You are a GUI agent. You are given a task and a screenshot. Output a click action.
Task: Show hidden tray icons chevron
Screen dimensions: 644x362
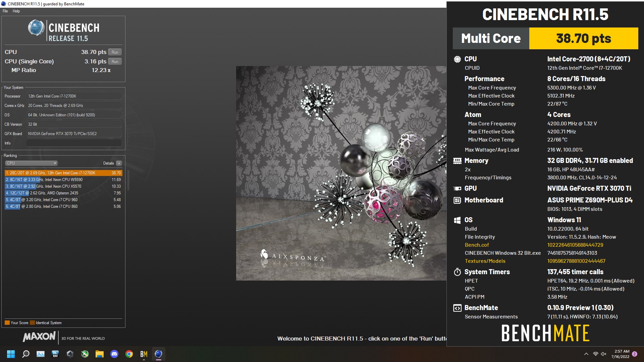[586, 354]
